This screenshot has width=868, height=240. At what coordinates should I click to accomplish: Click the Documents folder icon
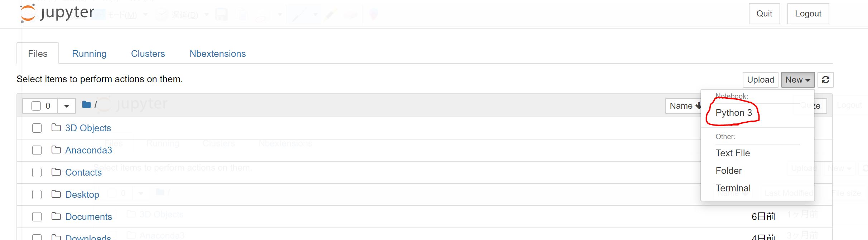pos(56,216)
